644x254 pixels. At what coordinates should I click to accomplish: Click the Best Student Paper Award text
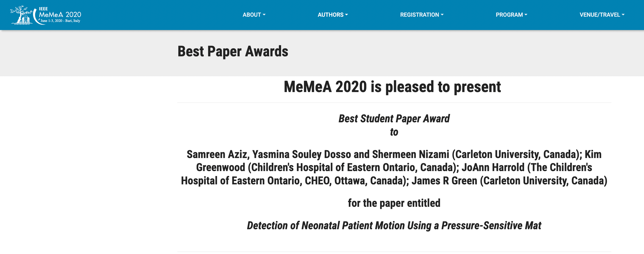point(394,119)
